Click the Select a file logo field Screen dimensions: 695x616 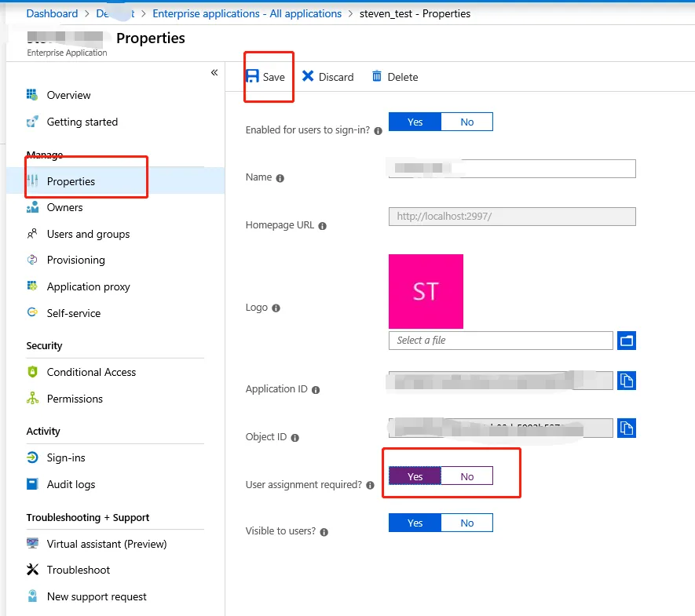(501, 341)
